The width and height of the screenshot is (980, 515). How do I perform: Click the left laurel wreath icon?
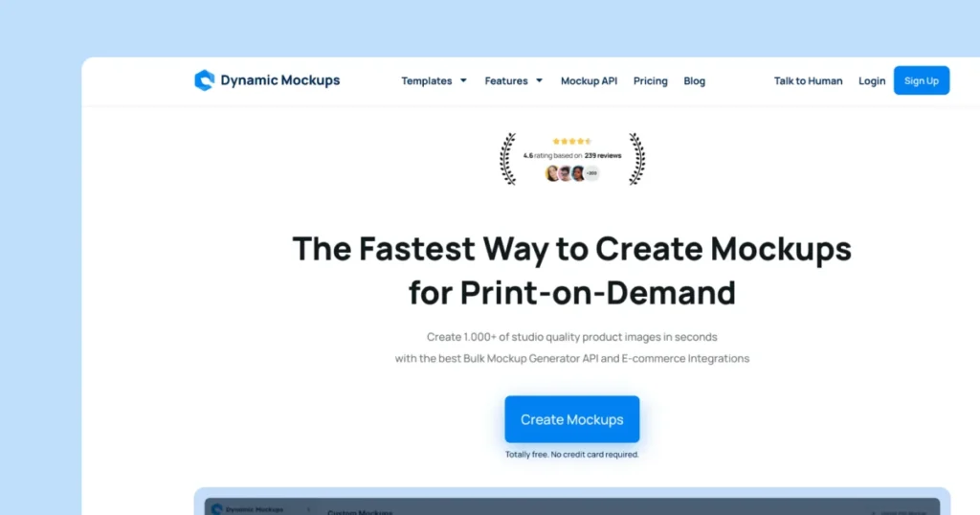click(508, 159)
